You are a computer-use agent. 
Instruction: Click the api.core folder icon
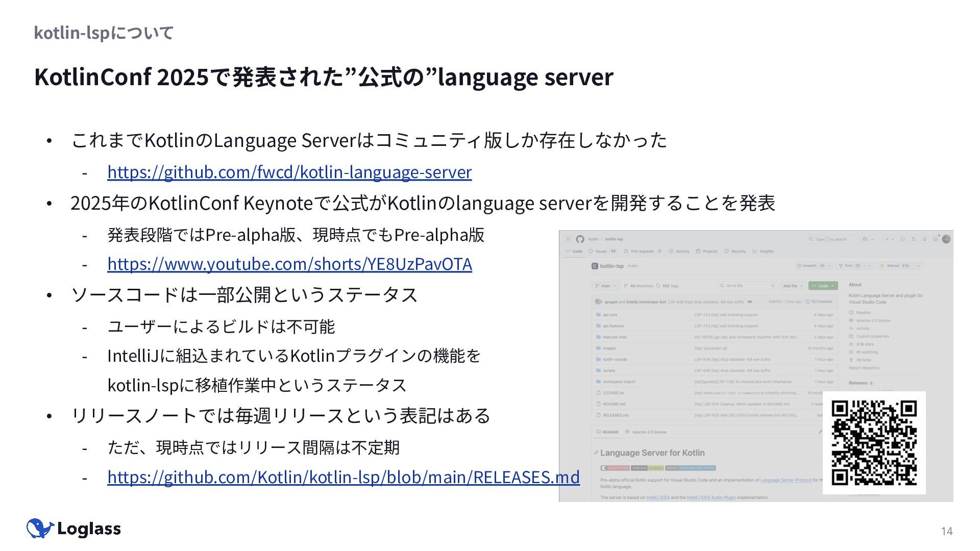(x=598, y=315)
